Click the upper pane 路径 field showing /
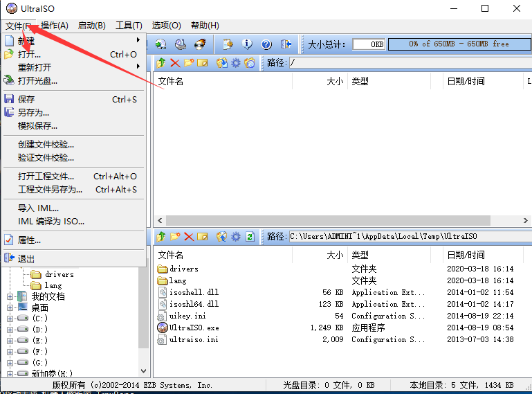Viewport: 532px width, 394px height. (410, 63)
